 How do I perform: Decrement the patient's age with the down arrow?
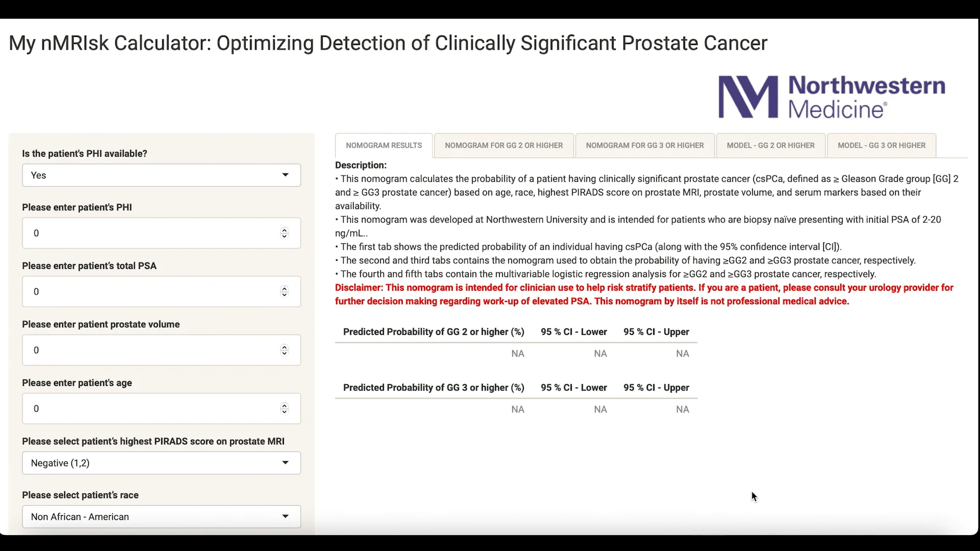click(x=284, y=412)
